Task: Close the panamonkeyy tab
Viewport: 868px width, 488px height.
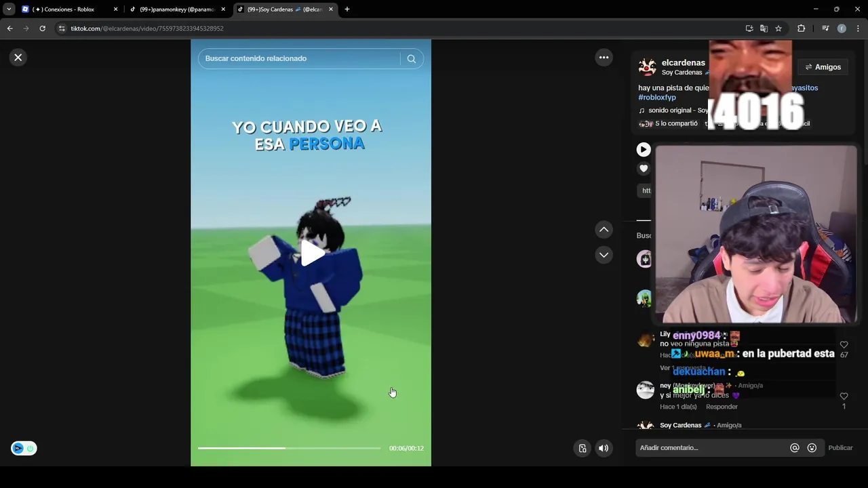Action: coord(223,9)
